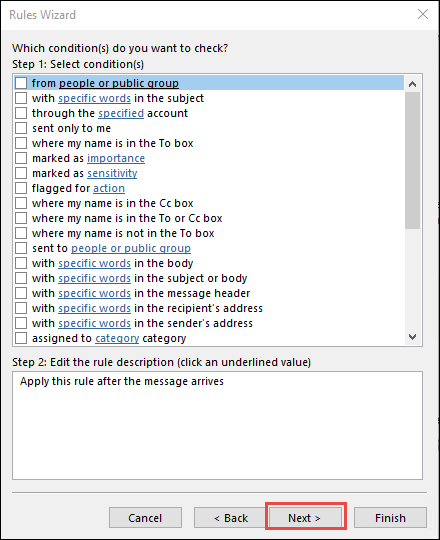Click the Finish button

pyautogui.click(x=390, y=518)
